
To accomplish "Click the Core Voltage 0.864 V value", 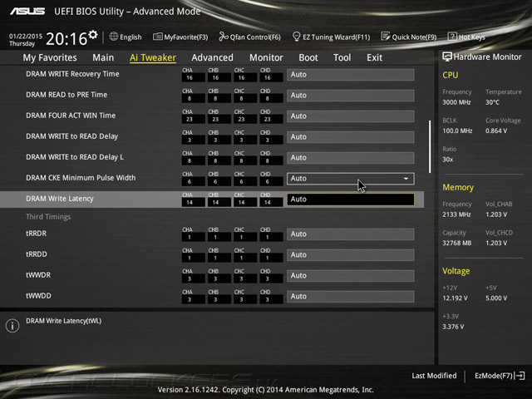I will click(496, 131).
